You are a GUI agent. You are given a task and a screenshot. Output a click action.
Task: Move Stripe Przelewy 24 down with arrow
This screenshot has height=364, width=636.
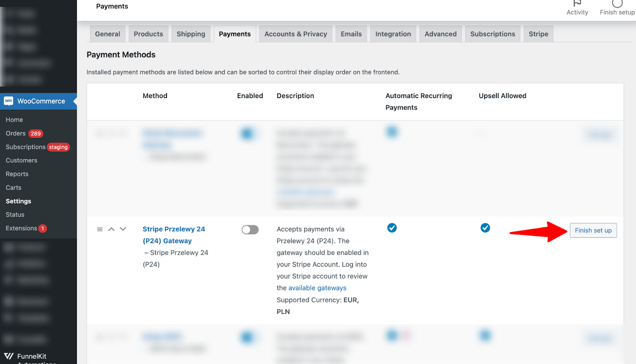click(x=123, y=229)
